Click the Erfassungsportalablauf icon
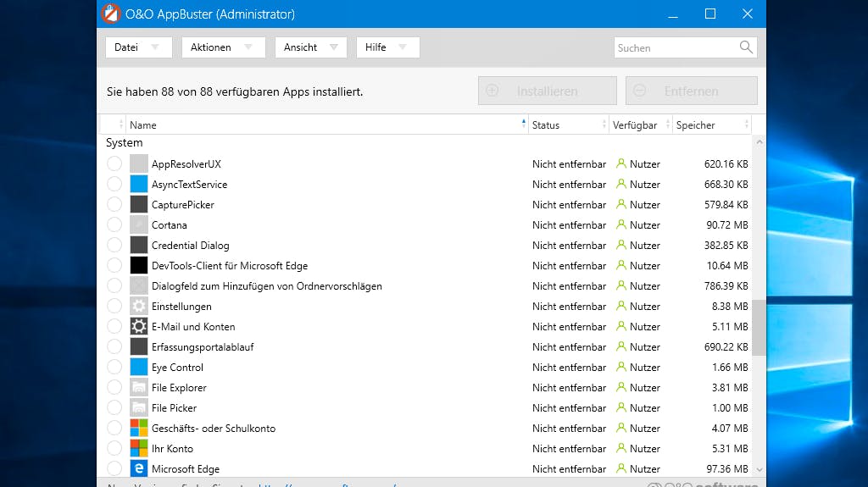Screen dimensions: 868x487 pos(139,347)
